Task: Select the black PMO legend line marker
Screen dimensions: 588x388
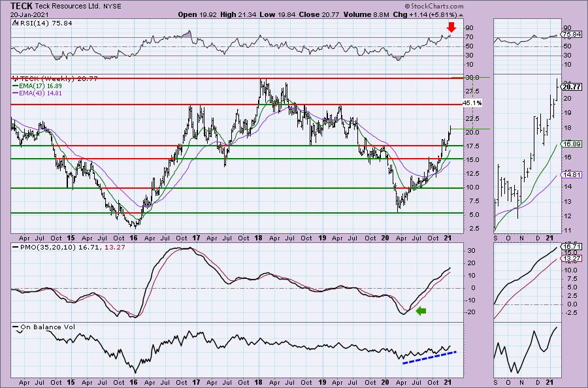Action: click(16, 247)
